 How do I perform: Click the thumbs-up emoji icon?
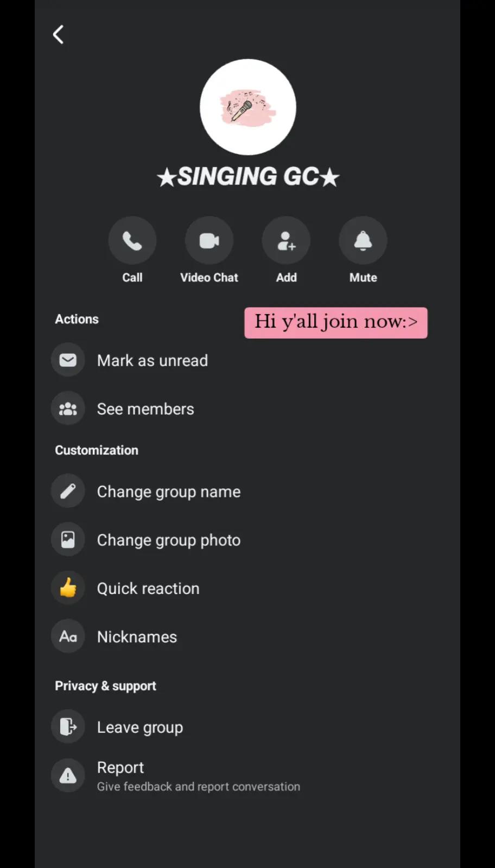coord(68,588)
